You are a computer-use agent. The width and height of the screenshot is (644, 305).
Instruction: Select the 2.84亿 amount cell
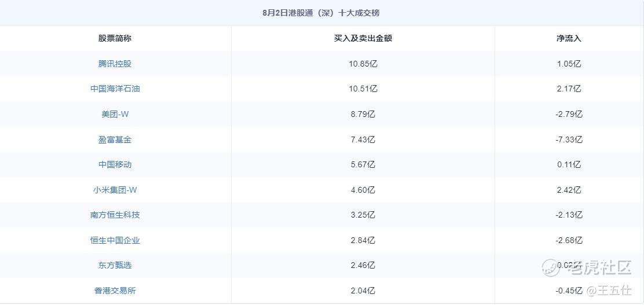click(363, 241)
